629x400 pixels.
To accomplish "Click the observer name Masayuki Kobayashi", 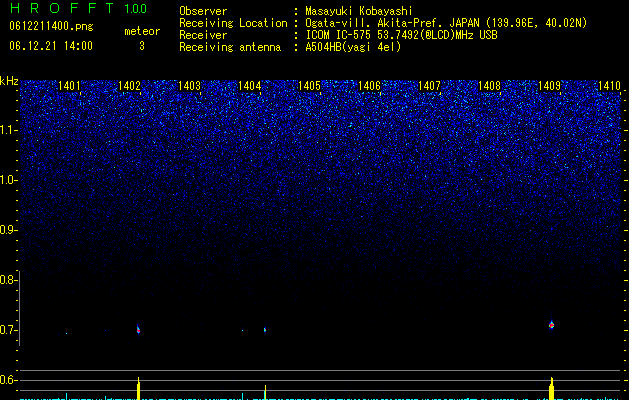I will [x=359, y=11].
